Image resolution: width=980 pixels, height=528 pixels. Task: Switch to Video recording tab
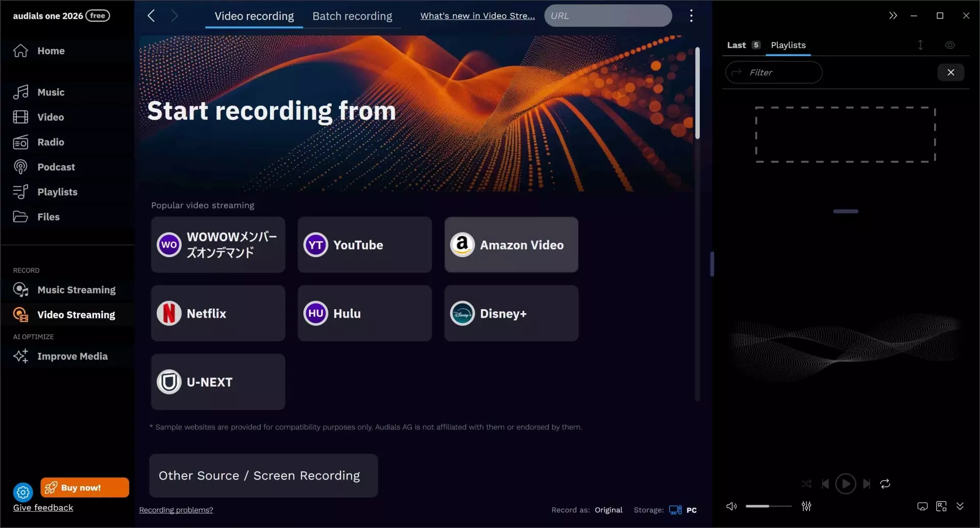[x=254, y=16]
